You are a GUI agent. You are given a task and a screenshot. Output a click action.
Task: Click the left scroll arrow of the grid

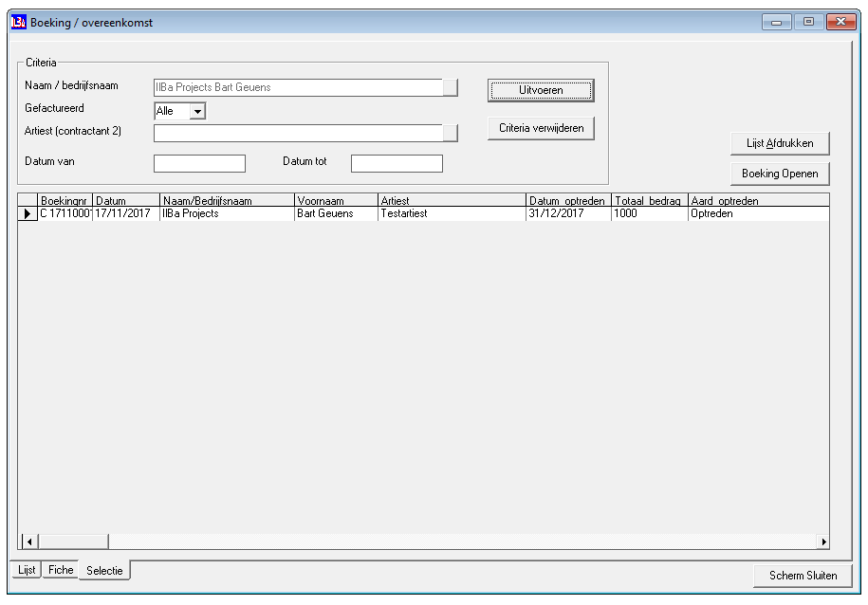pyautogui.click(x=29, y=541)
